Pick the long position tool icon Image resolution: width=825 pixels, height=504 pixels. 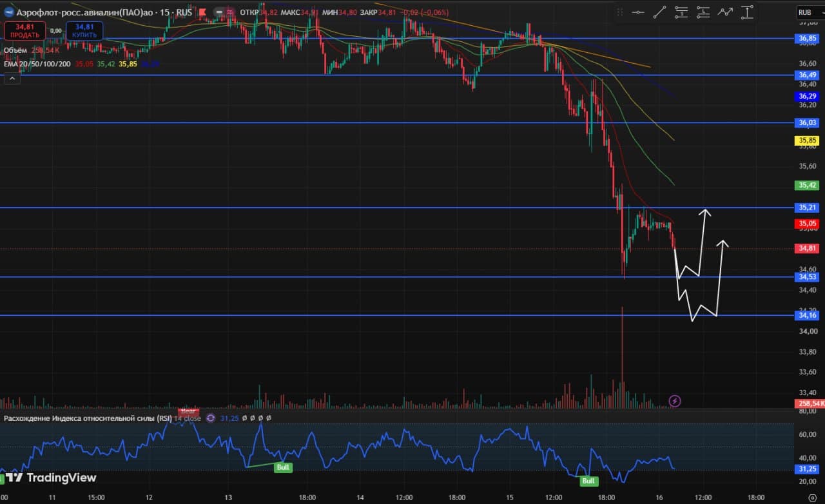pyautogui.click(x=703, y=12)
